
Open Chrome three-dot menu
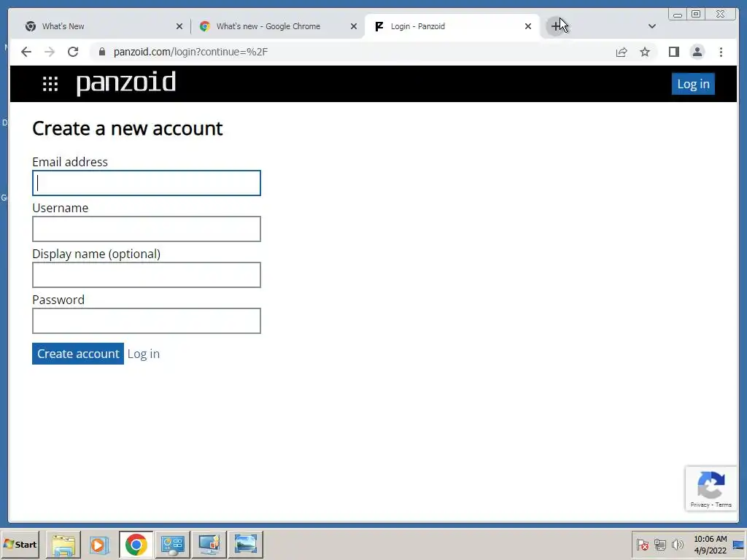coord(721,52)
